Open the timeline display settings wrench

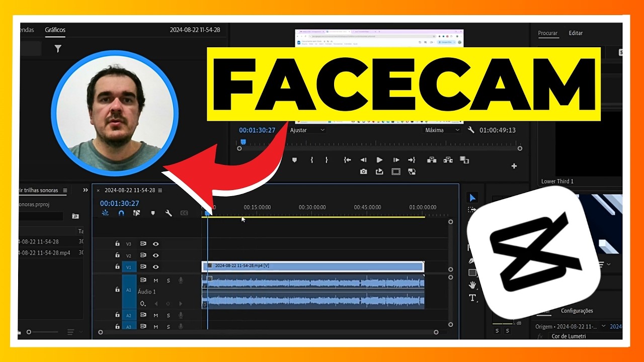tap(169, 213)
